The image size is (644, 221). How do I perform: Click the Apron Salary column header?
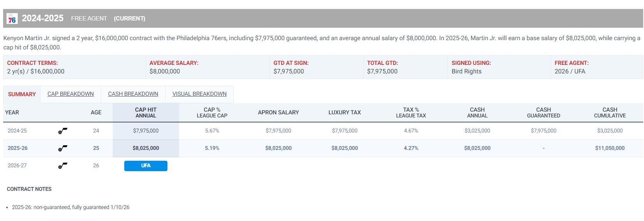click(x=278, y=112)
